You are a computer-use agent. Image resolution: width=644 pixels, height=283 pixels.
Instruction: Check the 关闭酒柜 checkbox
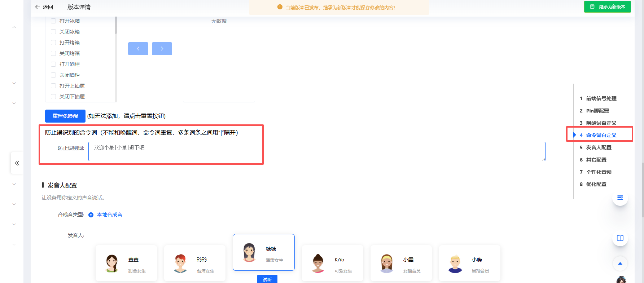pyautogui.click(x=53, y=75)
